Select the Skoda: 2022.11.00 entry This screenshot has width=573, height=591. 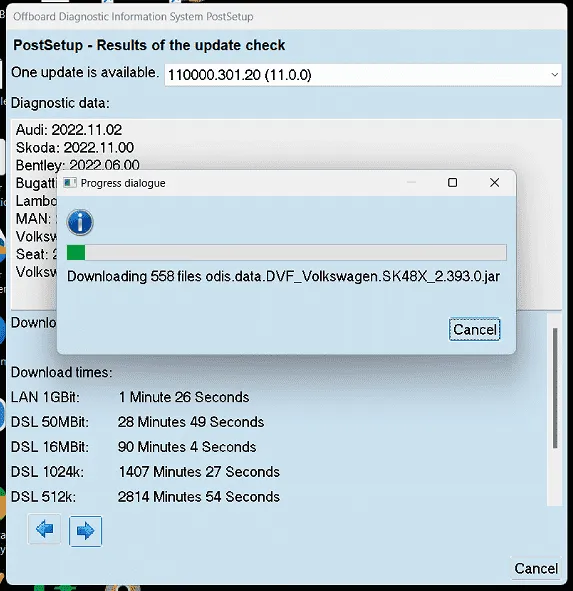coord(75,147)
